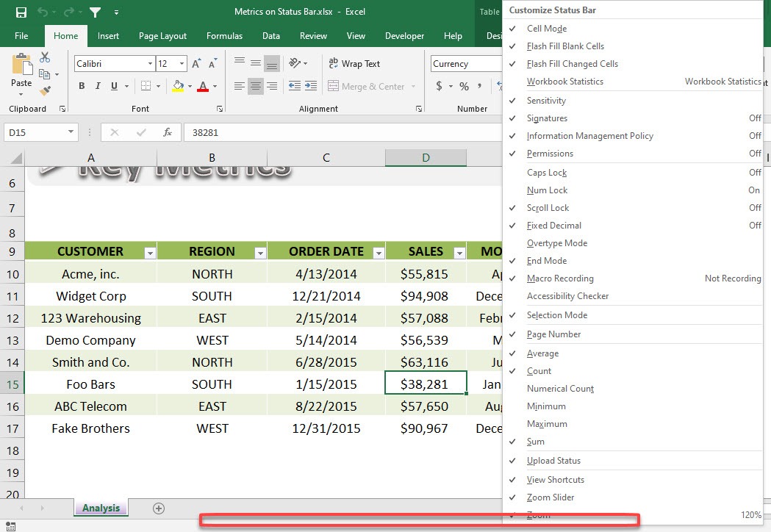Click the Insert Function fx icon
Viewport: 771px width, 532px height.
[x=168, y=132]
